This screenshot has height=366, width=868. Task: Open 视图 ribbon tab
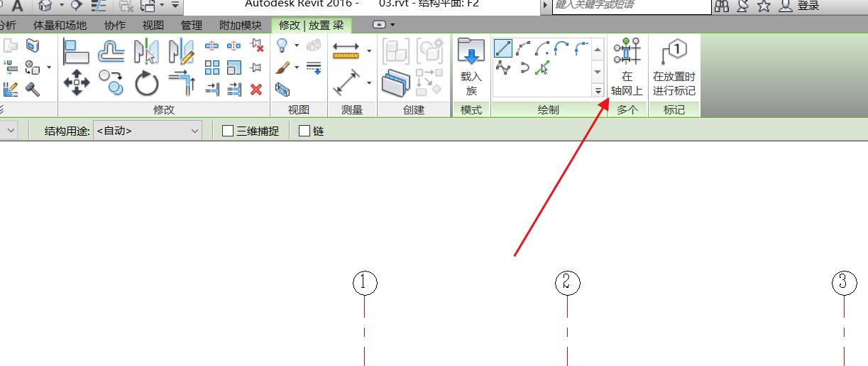[x=153, y=25]
